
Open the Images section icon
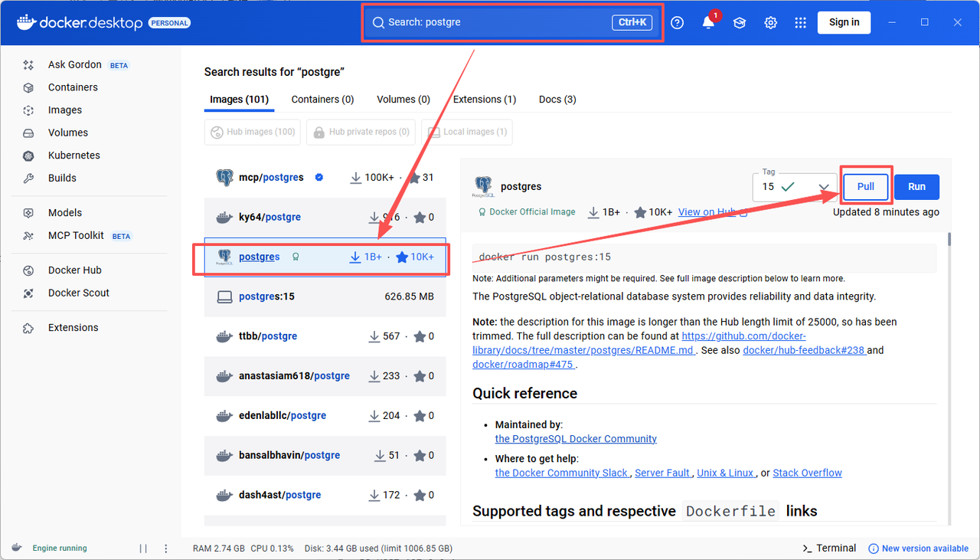tap(28, 110)
